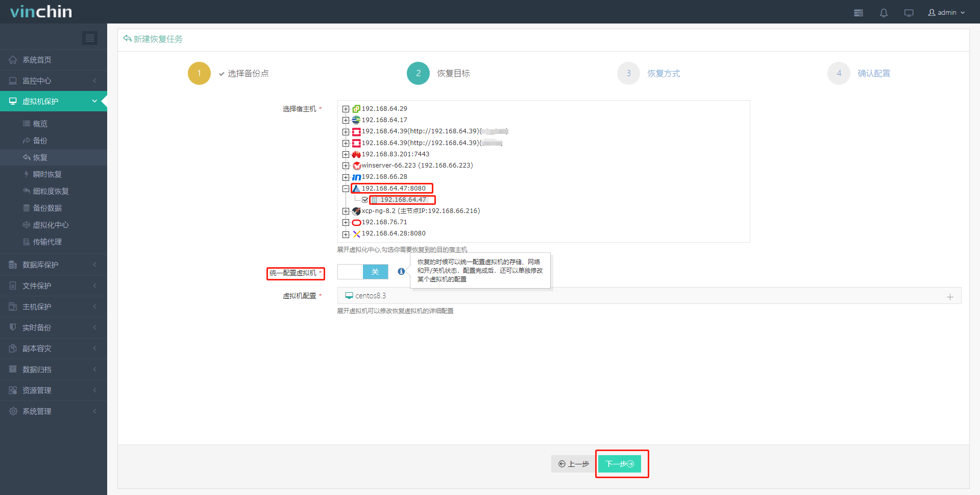Expand the 192.168.83.201:7443 tree node

[x=346, y=154]
